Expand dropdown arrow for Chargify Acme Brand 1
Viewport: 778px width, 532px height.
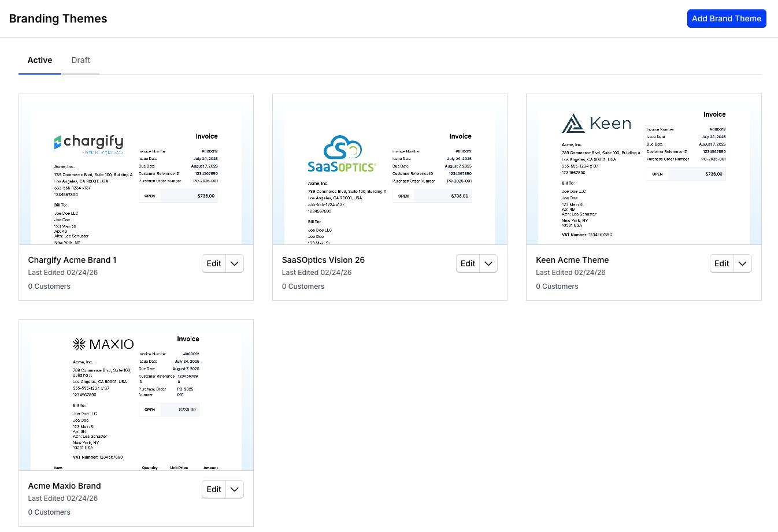pyautogui.click(x=235, y=263)
